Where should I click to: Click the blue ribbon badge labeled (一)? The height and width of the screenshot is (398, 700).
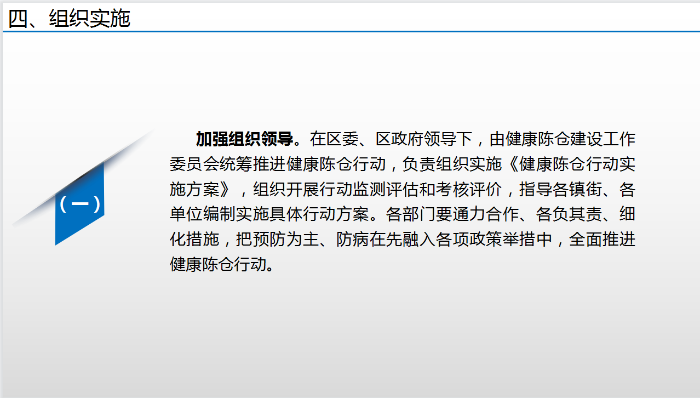(79, 204)
